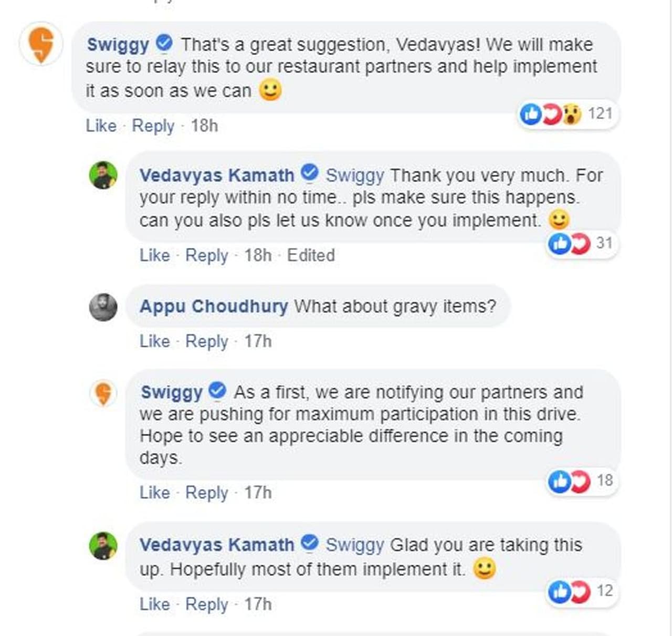Open reactions showing 121 on Swiggy comment
672x636 pixels.
point(566,113)
